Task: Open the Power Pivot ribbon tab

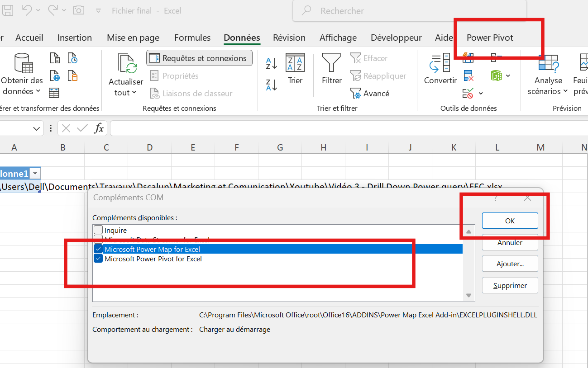Action: (x=490, y=38)
